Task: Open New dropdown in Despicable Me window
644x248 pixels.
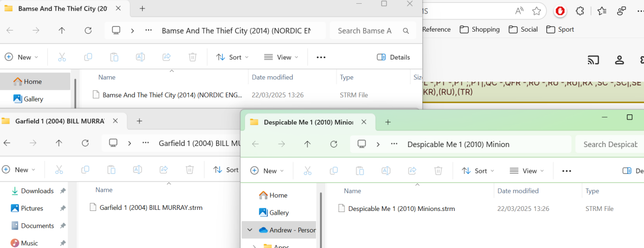Action: point(267,171)
